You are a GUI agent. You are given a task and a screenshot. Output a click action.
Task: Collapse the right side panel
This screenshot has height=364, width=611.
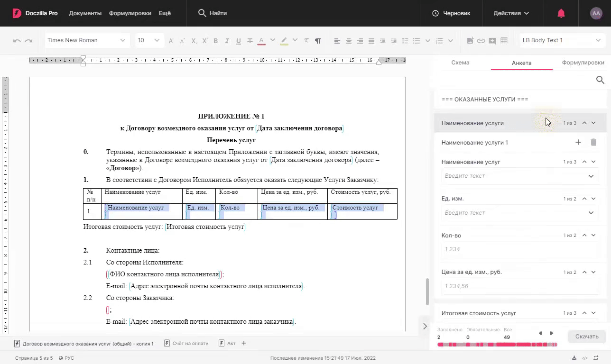point(425,326)
